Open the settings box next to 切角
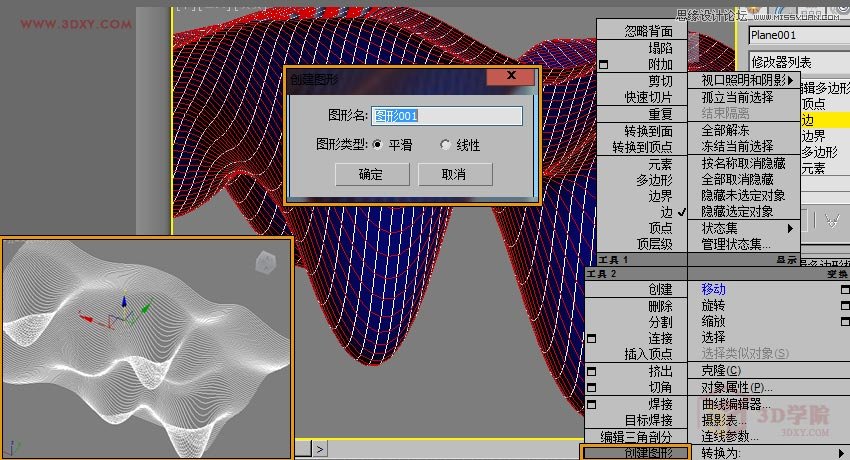 click(x=592, y=388)
